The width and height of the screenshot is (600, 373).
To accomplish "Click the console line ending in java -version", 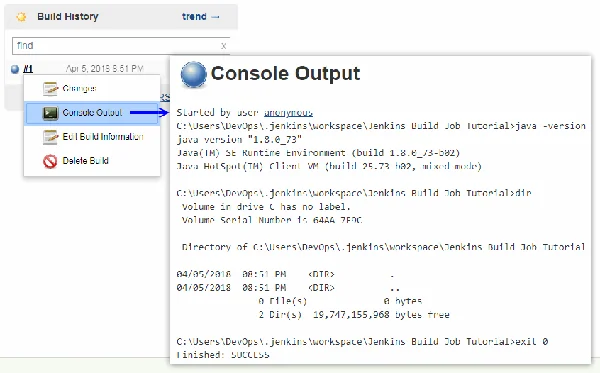I will [381, 126].
